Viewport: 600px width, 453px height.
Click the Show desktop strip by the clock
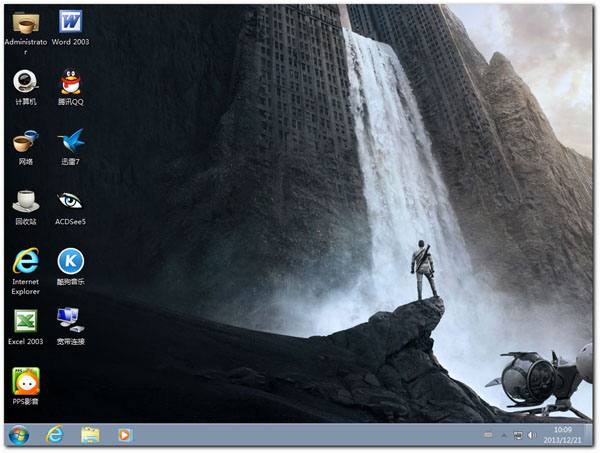pyautogui.click(x=589, y=435)
